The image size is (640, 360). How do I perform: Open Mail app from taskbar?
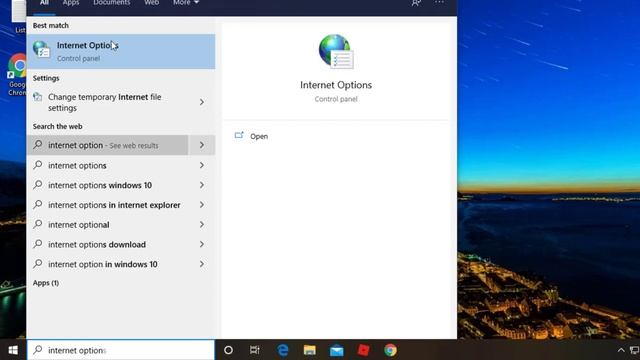click(x=337, y=350)
